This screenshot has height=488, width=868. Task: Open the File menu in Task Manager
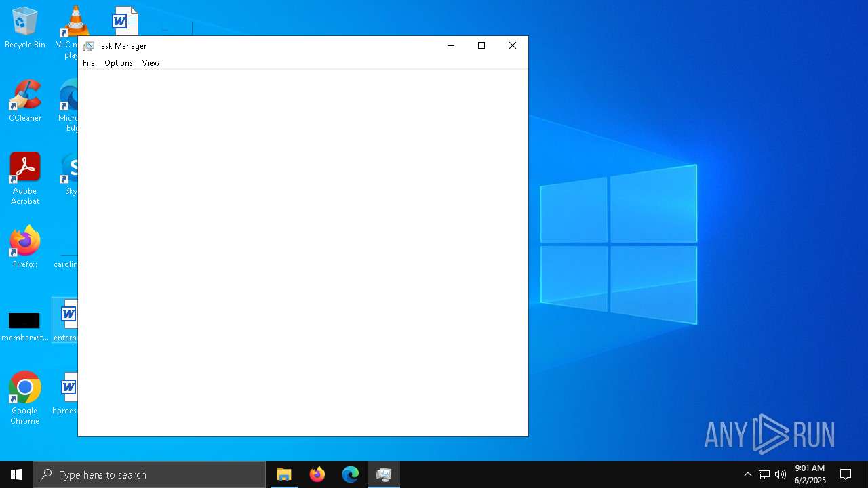pos(89,63)
